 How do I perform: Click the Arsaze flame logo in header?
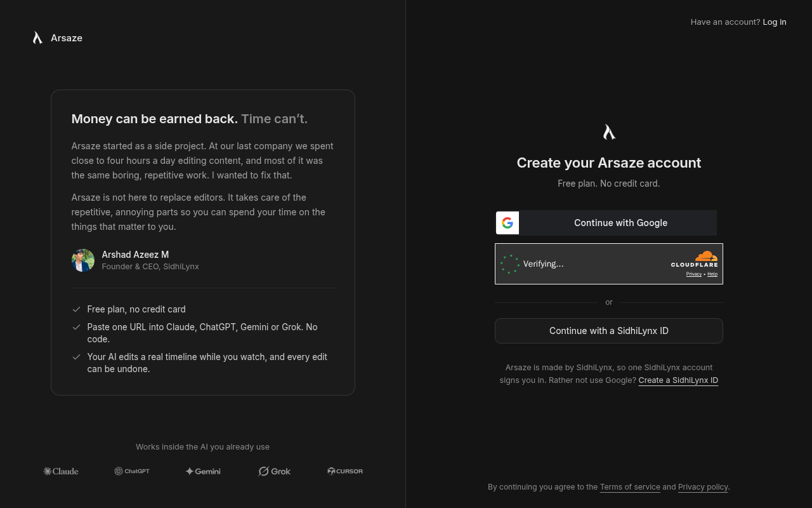(37, 38)
